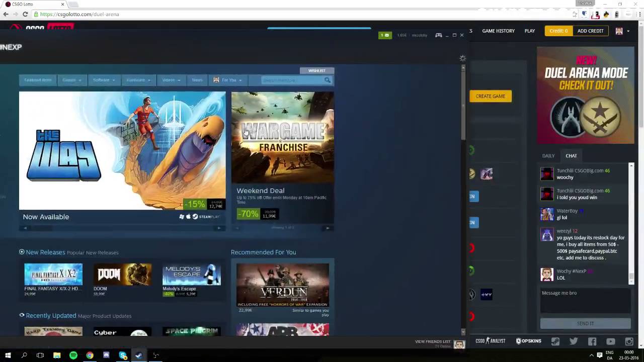Open the Wargame Franchise weekend deal image

coord(282,137)
